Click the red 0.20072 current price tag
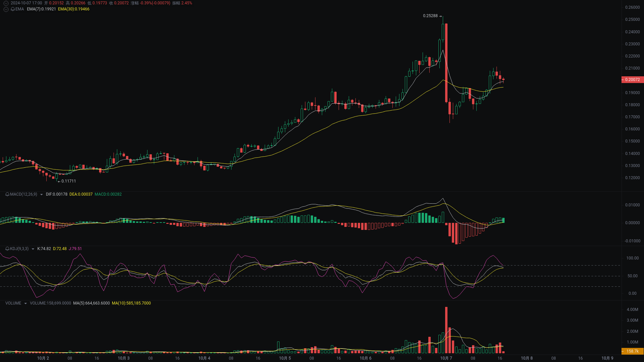 point(633,80)
